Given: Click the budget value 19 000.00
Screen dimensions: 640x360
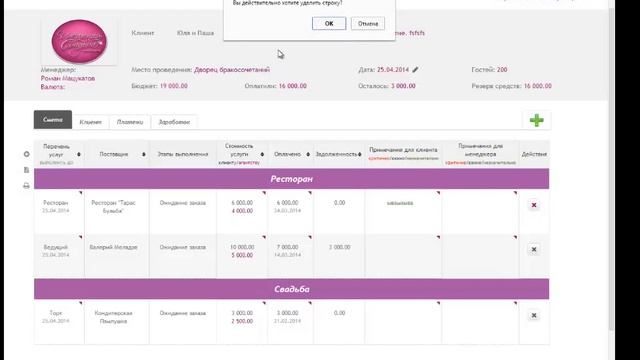Looking at the screenshot, I should pos(174,86).
